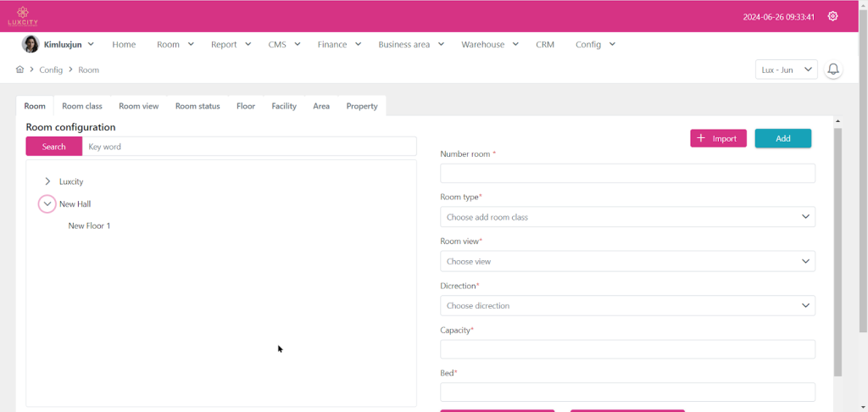Switch to the Room class tab
The width and height of the screenshot is (868, 412).
tap(82, 106)
